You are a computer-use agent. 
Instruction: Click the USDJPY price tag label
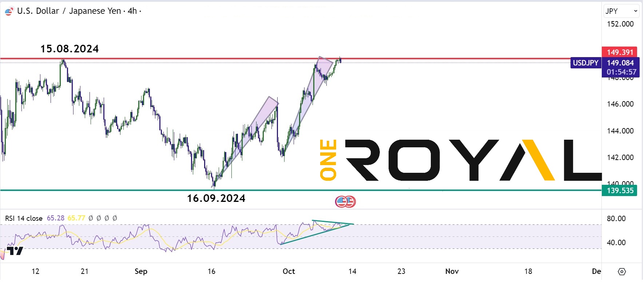coord(586,63)
